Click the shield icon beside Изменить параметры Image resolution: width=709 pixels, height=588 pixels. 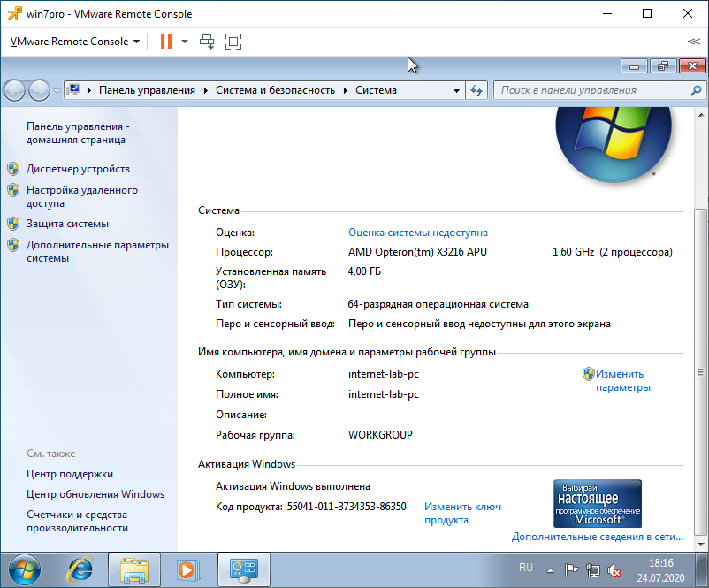tap(588, 374)
